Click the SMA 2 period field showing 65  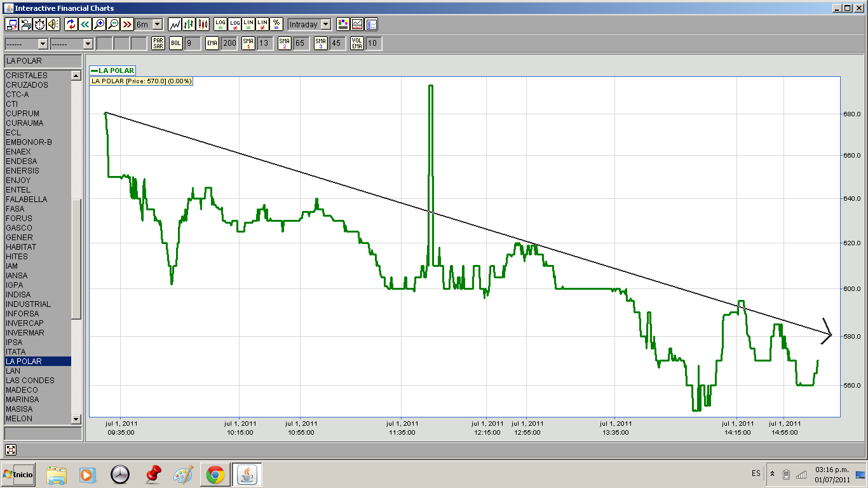tap(301, 43)
